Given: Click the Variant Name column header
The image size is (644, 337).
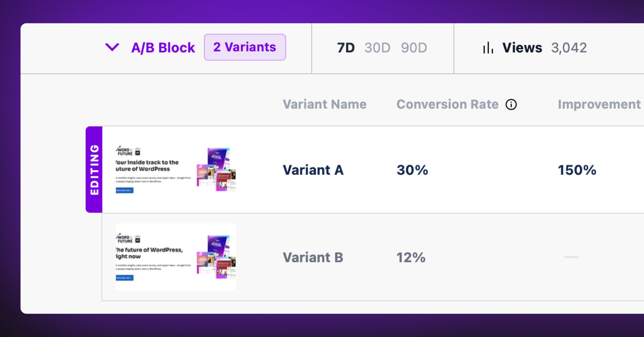Looking at the screenshot, I should [325, 104].
